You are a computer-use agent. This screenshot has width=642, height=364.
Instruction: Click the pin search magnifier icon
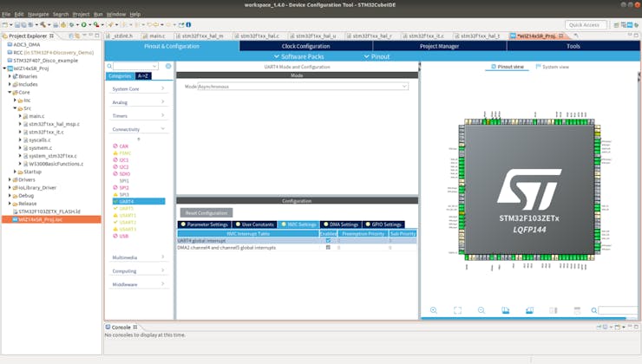point(594,311)
